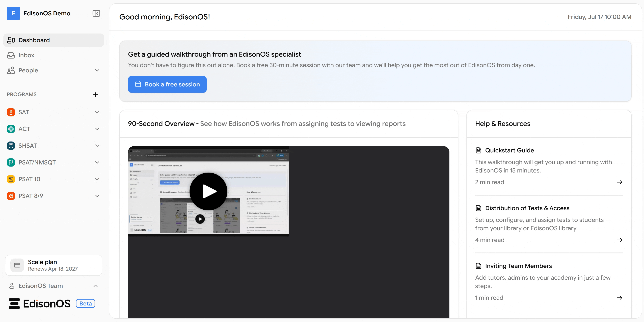This screenshot has height=322, width=644.
Task: Expand the PSAT 8/9 chevron
Action: coord(97,196)
